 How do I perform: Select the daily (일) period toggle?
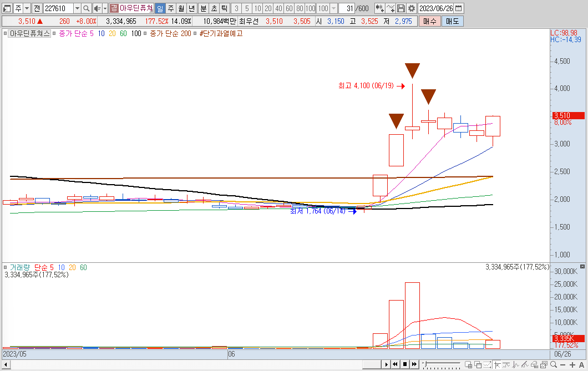(160, 8)
